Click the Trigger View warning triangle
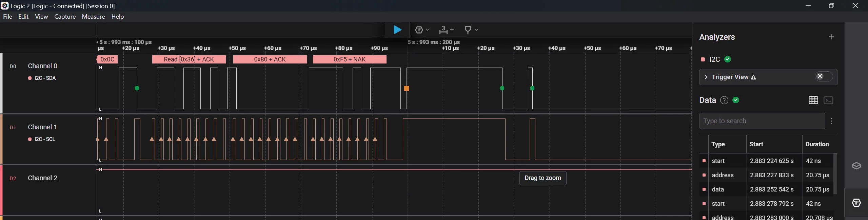 coord(753,77)
